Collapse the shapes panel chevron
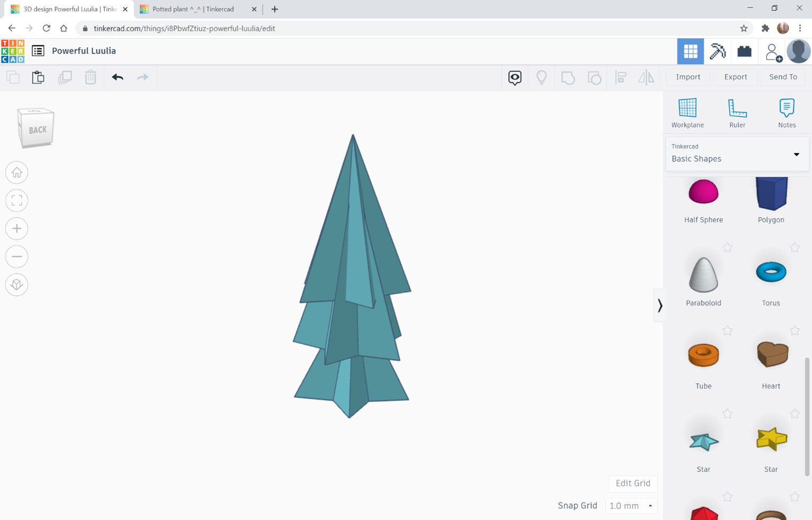The height and width of the screenshot is (520, 812). click(x=660, y=305)
